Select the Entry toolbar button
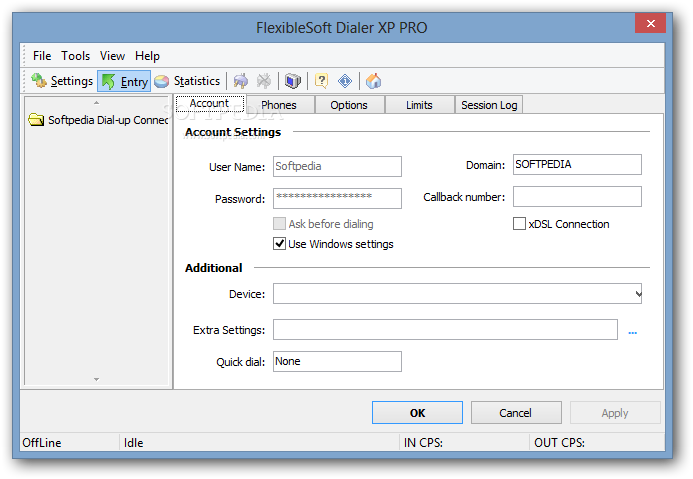Screen dimensions: 693x479 [x=124, y=81]
